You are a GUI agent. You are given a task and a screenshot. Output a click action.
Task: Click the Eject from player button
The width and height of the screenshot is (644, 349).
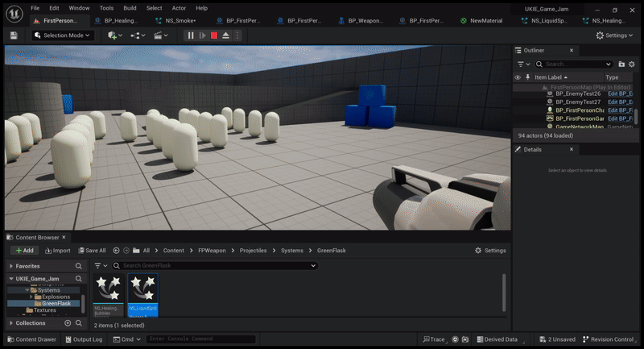226,35
